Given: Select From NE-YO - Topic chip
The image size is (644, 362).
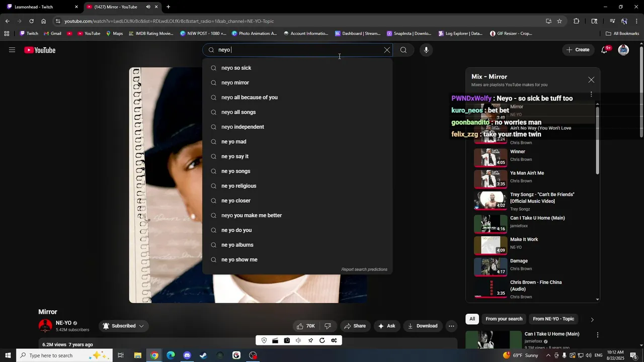Looking at the screenshot, I should [553, 319].
